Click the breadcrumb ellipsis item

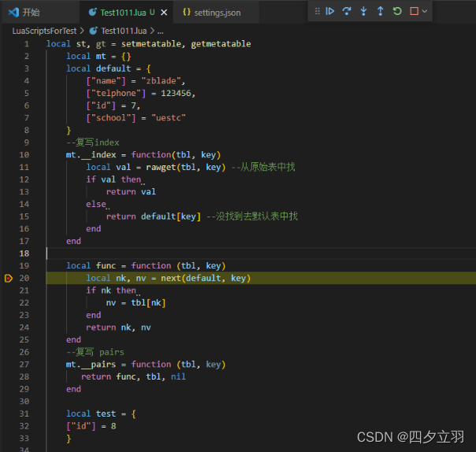[x=160, y=31]
